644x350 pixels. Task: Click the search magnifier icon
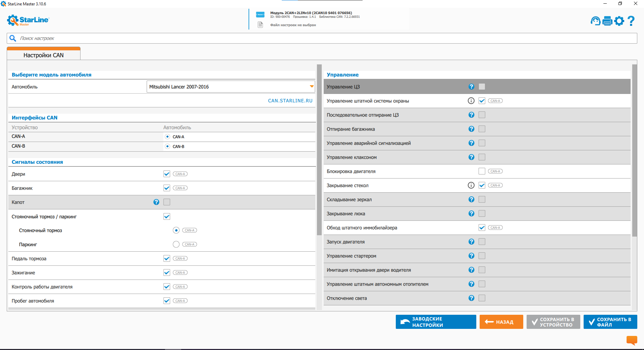[x=13, y=38]
